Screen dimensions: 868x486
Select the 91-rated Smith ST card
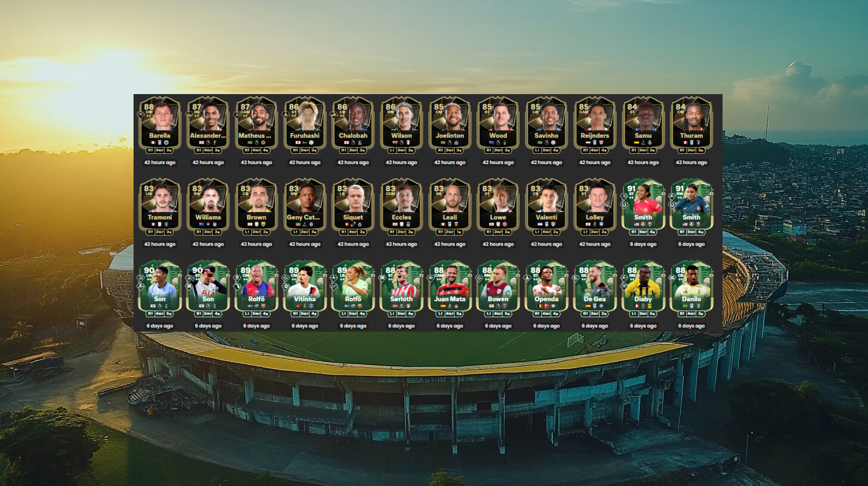(643, 207)
